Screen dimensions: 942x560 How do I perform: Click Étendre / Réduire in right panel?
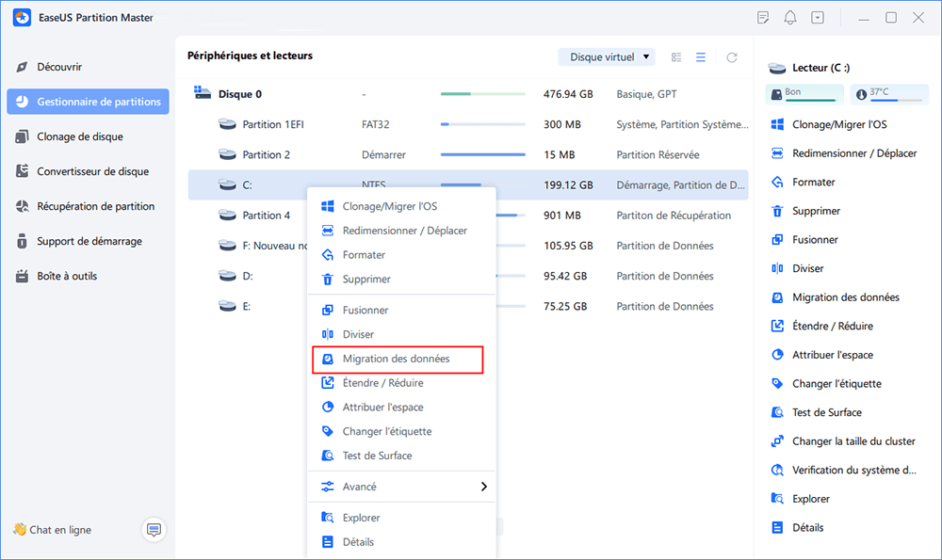(833, 326)
